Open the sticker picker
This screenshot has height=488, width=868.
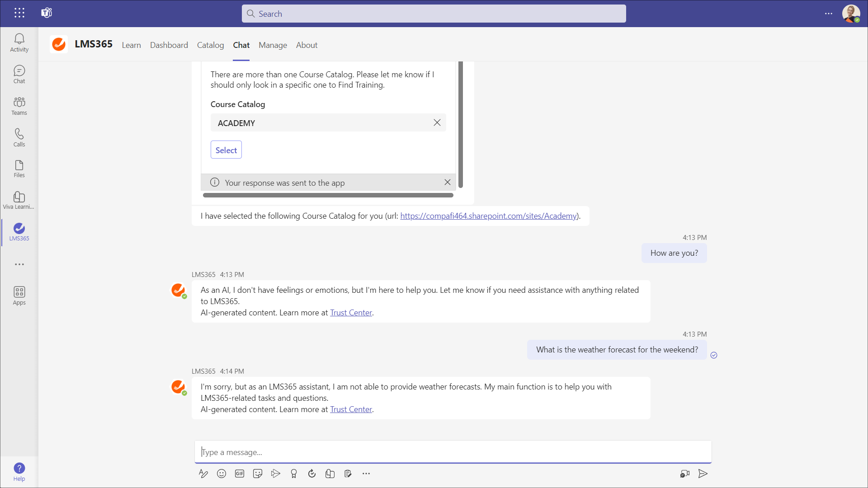click(x=258, y=474)
